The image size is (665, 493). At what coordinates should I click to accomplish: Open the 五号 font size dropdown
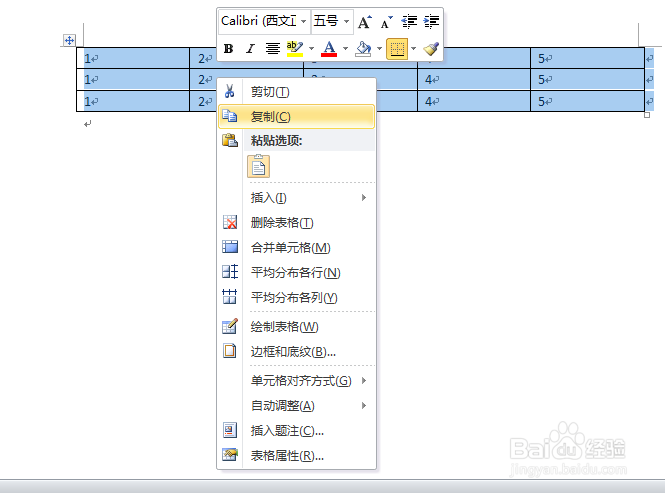click(x=346, y=21)
